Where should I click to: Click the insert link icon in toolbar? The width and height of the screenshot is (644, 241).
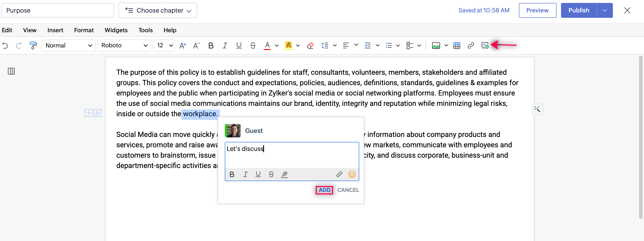point(471,45)
